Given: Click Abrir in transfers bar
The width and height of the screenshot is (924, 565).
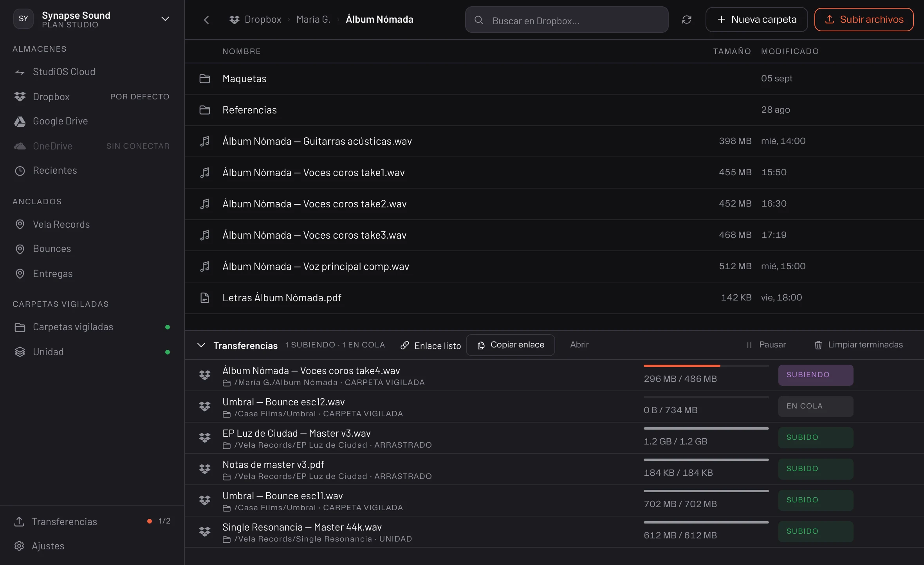Looking at the screenshot, I should click(579, 345).
